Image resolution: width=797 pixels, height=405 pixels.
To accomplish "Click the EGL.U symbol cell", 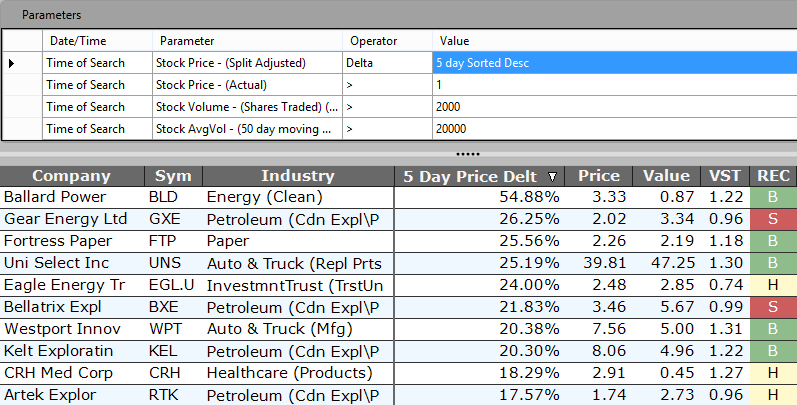I will coord(171,285).
